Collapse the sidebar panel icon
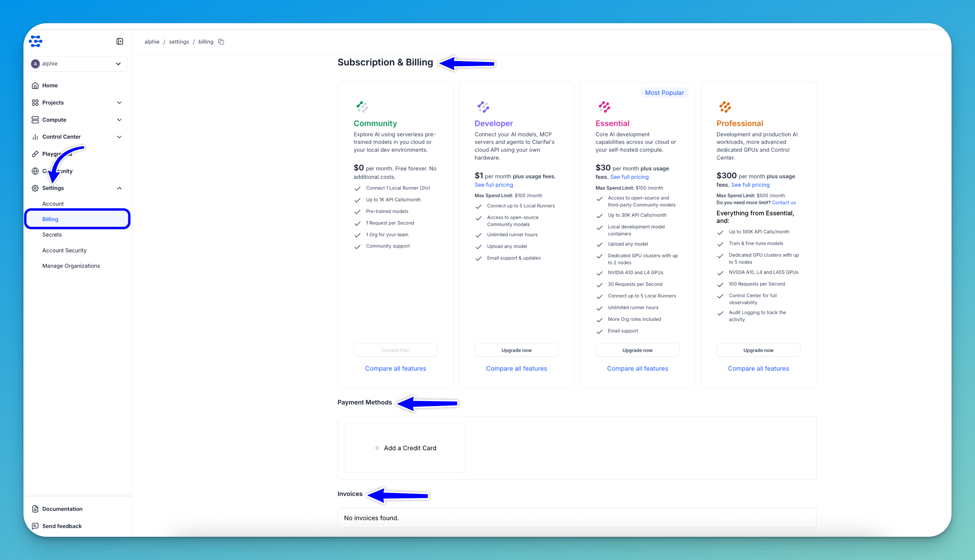Viewport: 975px width, 560px height. 120,41
